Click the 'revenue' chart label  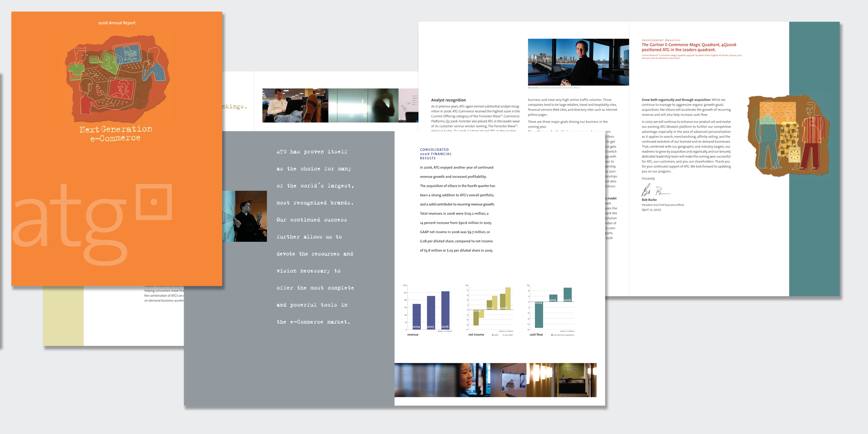coord(413,335)
